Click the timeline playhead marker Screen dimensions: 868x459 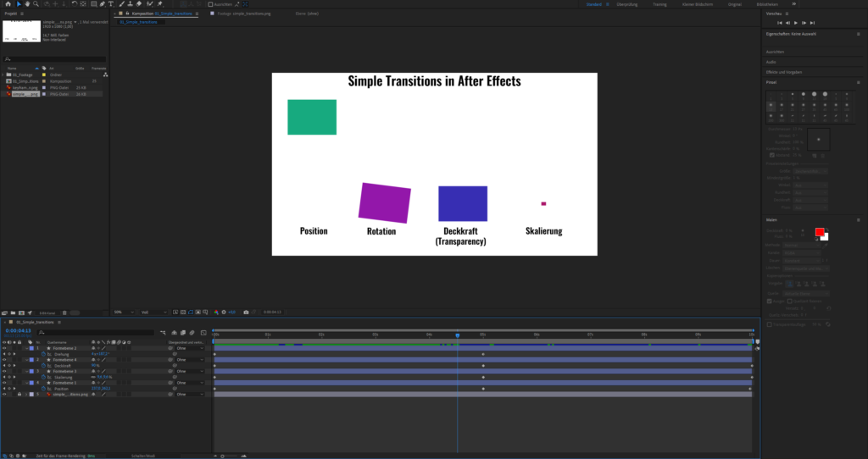(457, 335)
